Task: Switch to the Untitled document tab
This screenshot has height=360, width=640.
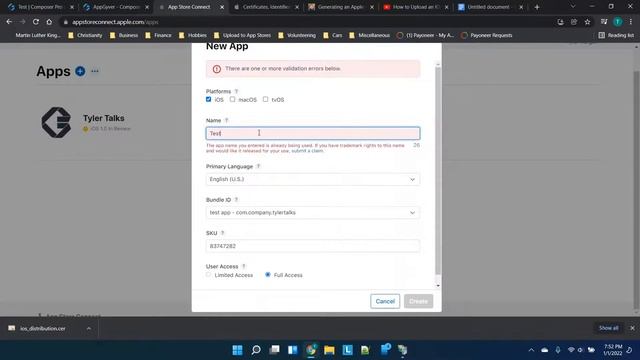Action: 490,7
